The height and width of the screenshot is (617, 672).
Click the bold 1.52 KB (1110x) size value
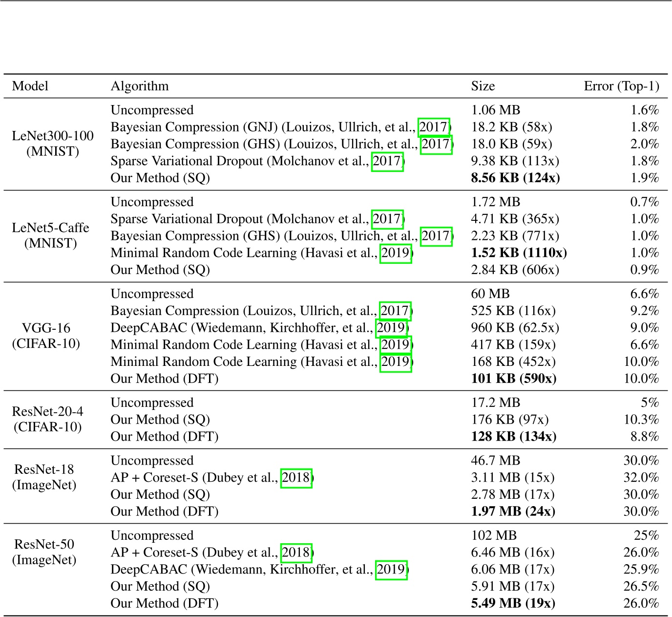(519, 253)
